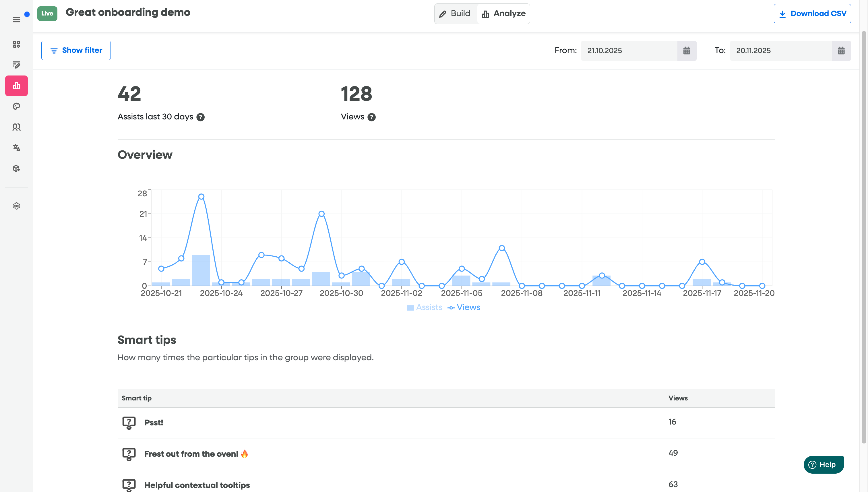Switch to the Build tab

[x=455, y=13]
